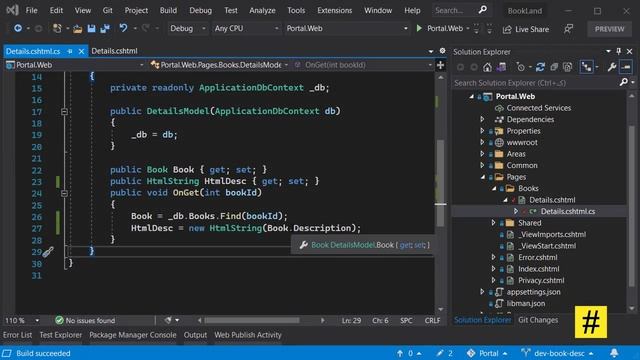The height and width of the screenshot is (360, 640).
Task: Click the Solution Explorer search magnifier icon
Action: coord(623,82)
